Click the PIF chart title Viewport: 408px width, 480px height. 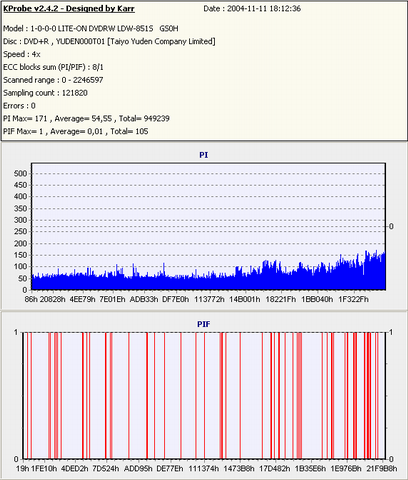(x=204, y=324)
